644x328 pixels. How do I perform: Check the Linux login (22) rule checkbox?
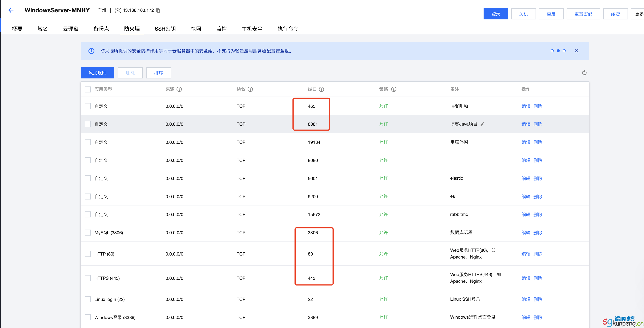(88, 299)
